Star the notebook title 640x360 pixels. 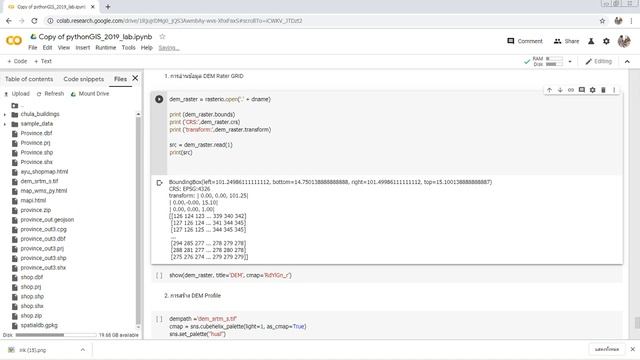(162, 37)
